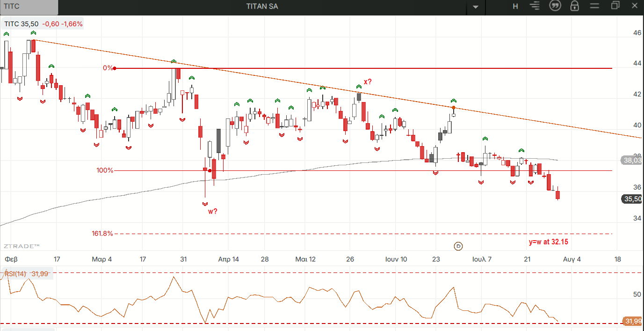Image resolution: width=644 pixels, height=331 pixels.
Task: Close the chart window with X
Action: (x=635, y=6)
